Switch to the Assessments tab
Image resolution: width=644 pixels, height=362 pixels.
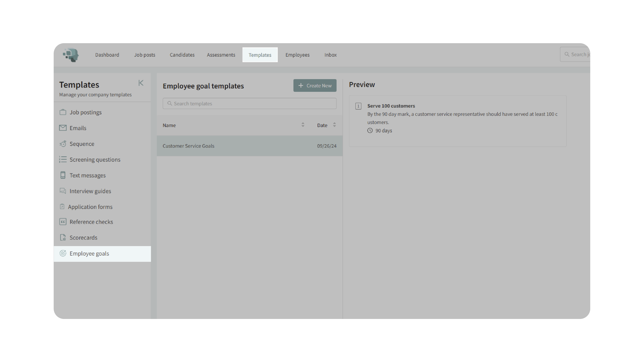(221, 55)
